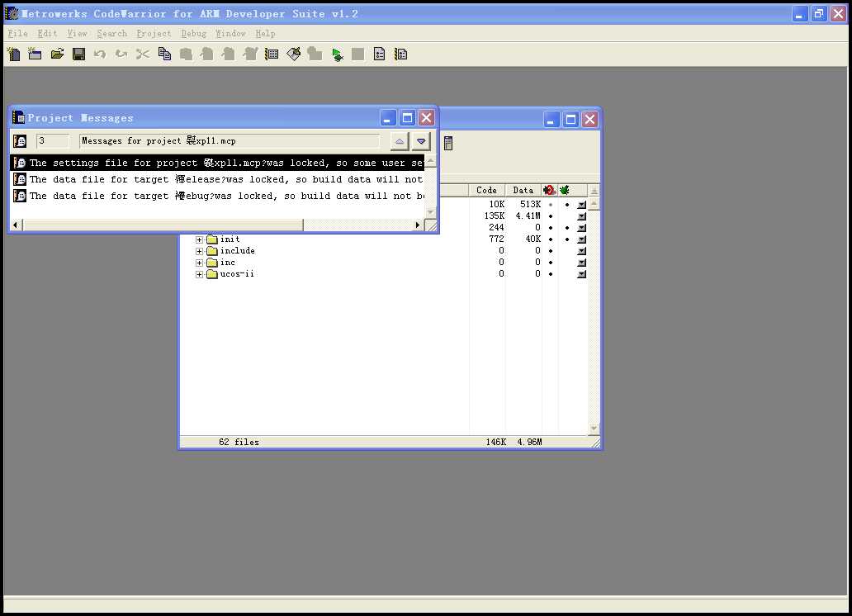Click the ucos-ii folder icon

pos(212,274)
